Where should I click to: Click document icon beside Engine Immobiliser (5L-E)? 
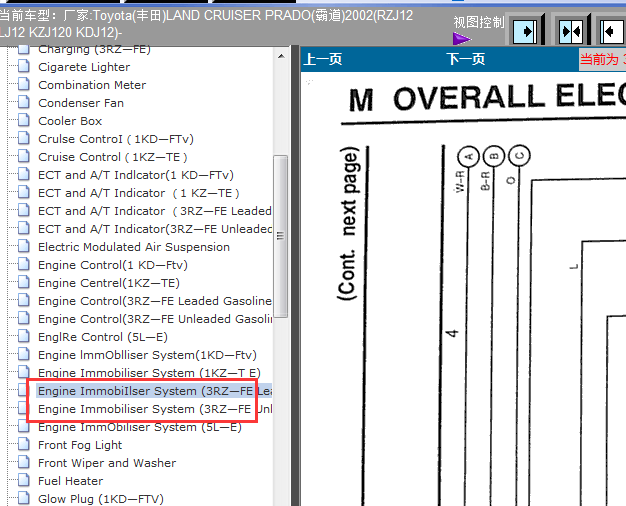[24, 425]
